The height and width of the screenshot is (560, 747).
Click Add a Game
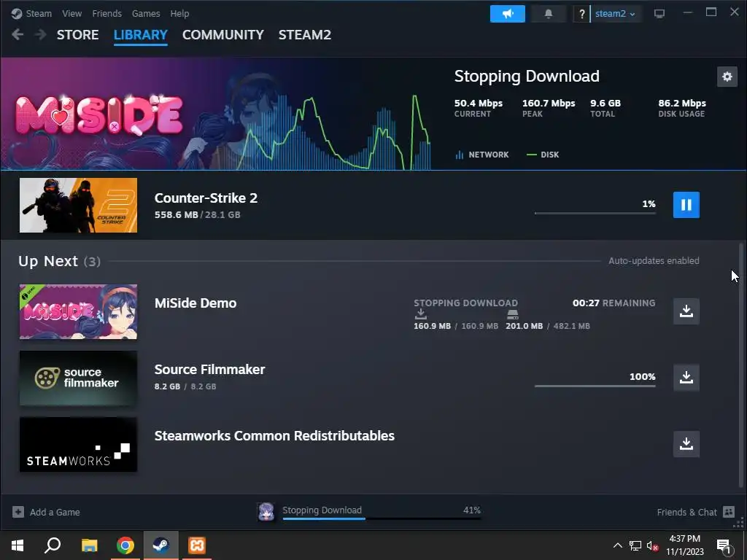(46, 513)
